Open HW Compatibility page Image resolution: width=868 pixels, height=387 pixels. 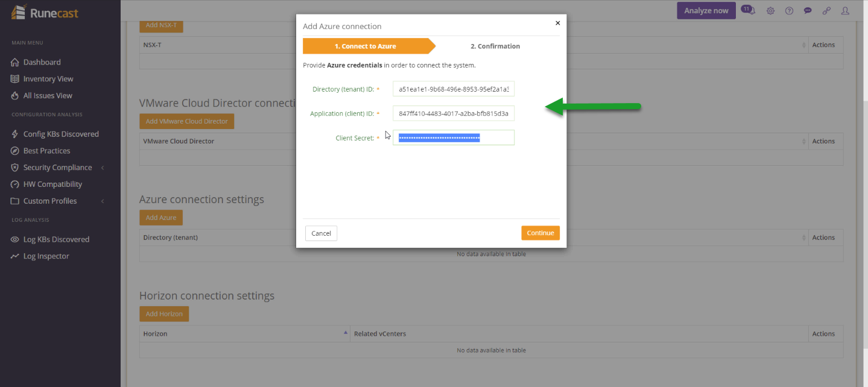coord(52,184)
